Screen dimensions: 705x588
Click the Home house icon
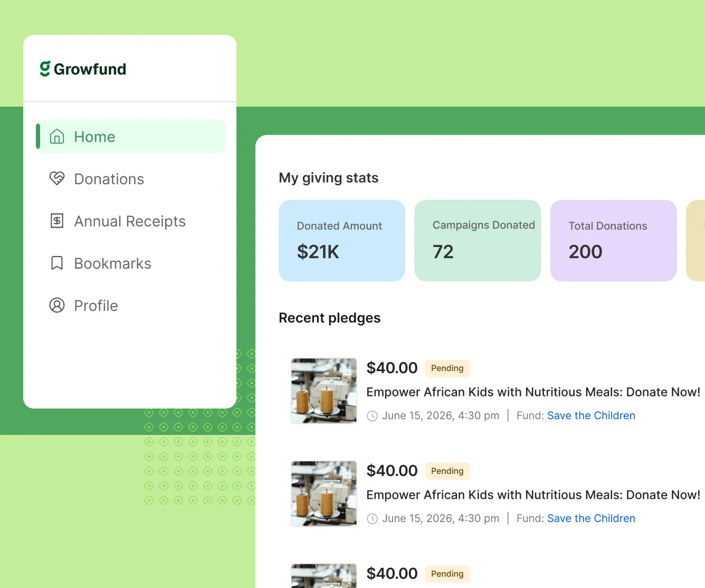(x=57, y=137)
